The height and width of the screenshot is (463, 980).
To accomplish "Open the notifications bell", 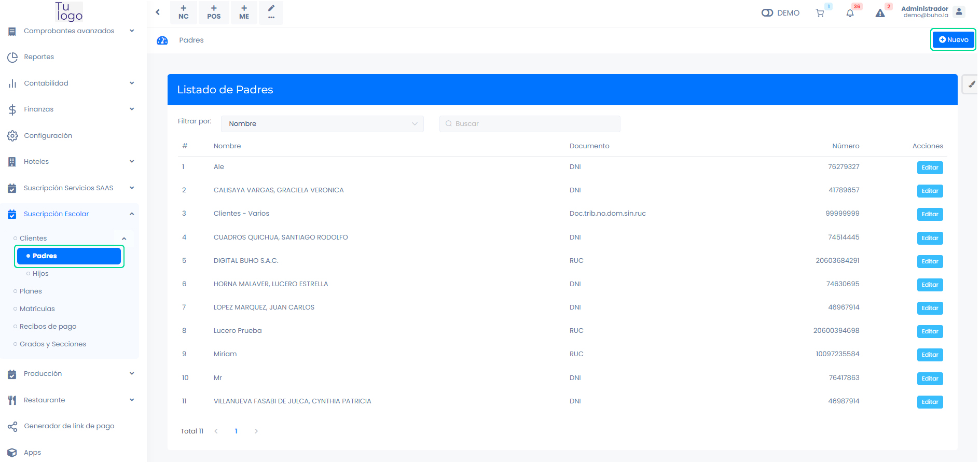I will pos(850,13).
